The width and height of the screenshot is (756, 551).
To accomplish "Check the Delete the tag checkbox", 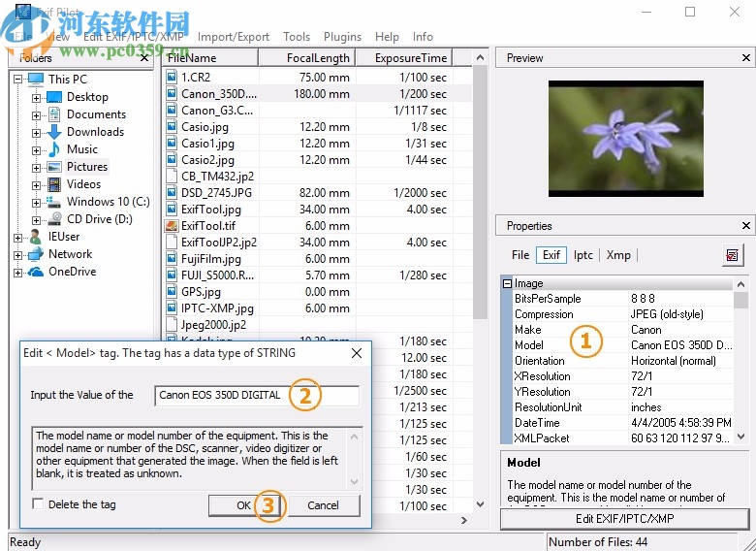I will [38, 503].
